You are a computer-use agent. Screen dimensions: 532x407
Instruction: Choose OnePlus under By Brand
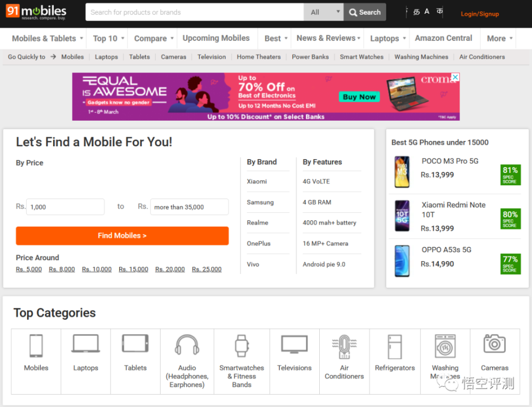tap(259, 244)
